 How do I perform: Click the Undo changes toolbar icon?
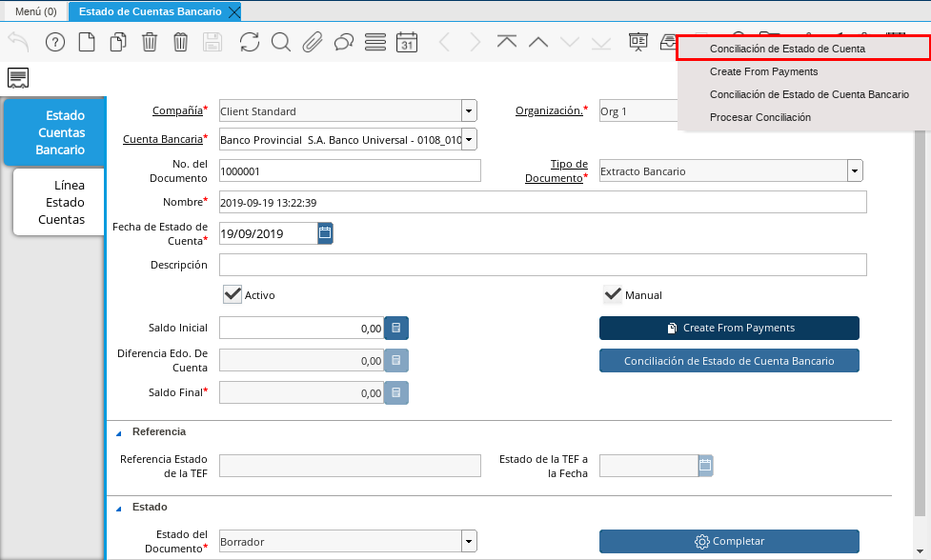[x=18, y=42]
